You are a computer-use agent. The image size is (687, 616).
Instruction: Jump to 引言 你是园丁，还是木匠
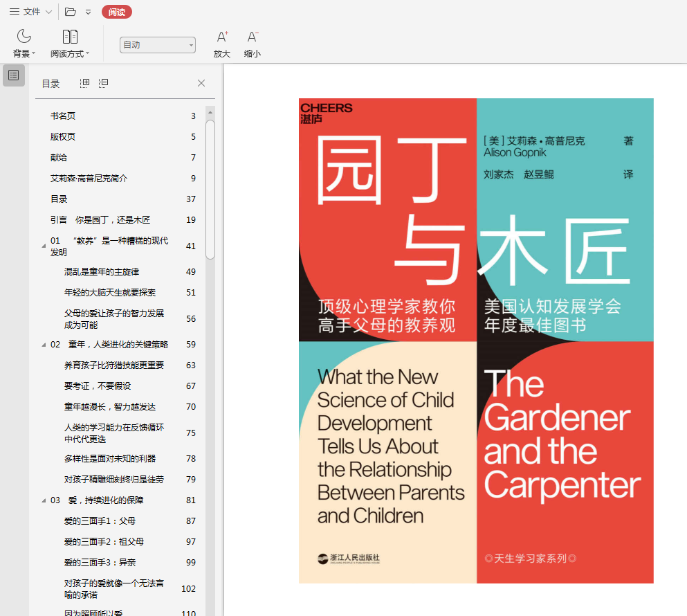point(100,220)
